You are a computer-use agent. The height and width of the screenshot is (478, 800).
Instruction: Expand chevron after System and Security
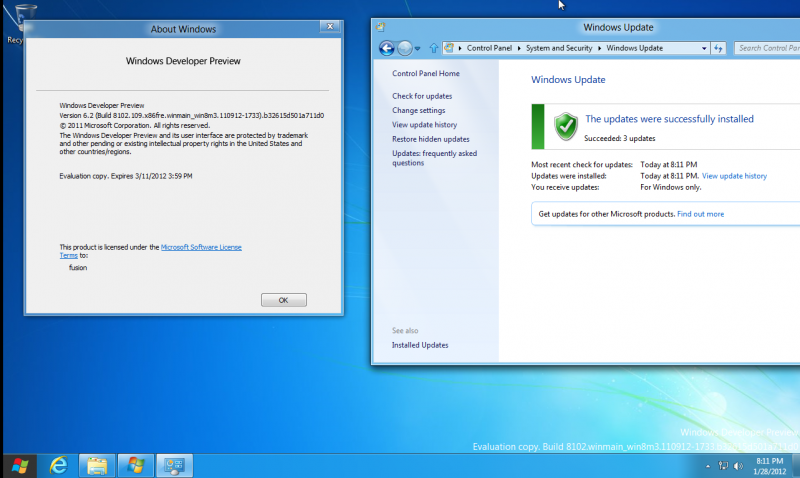599,48
